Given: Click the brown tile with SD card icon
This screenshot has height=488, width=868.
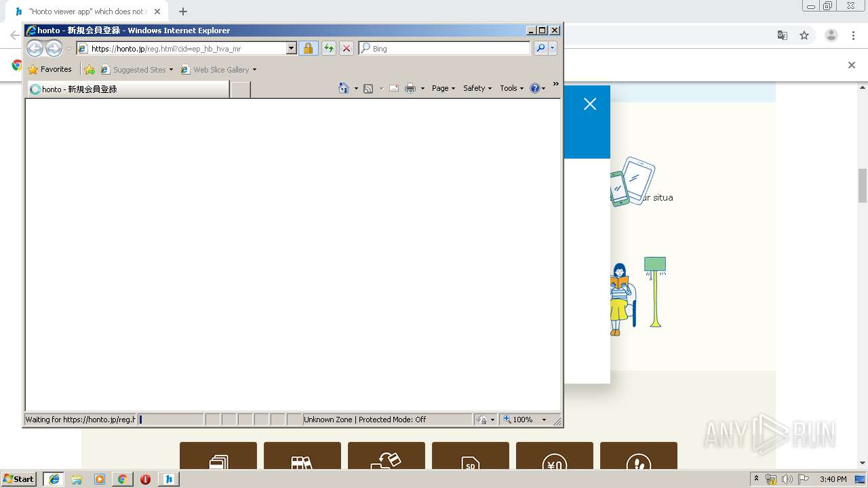Looking at the screenshot, I should click(x=471, y=456).
